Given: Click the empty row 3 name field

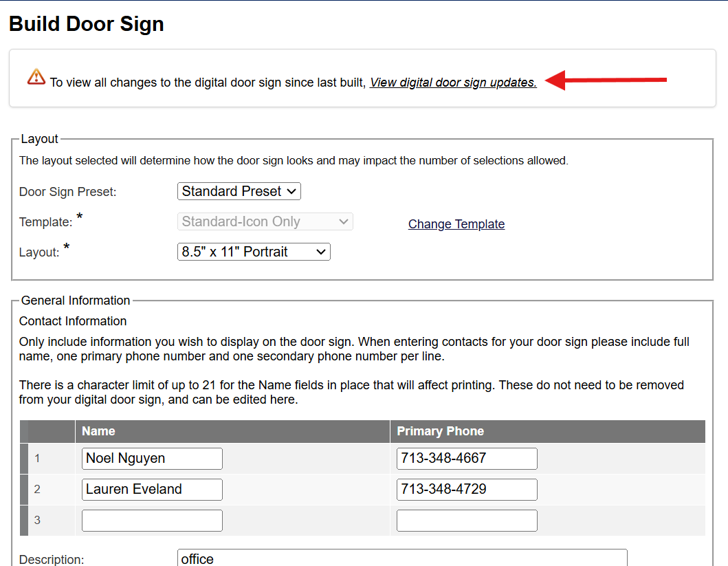Looking at the screenshot, I should 153,521.
